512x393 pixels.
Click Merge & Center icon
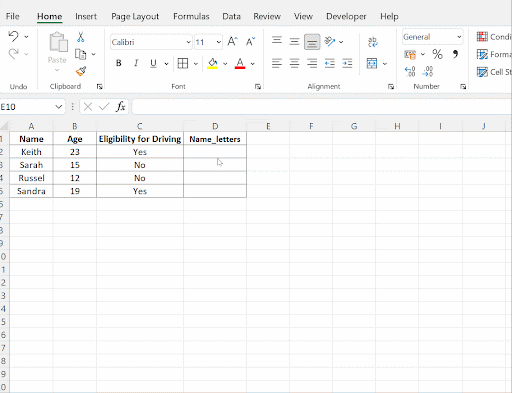372,63
